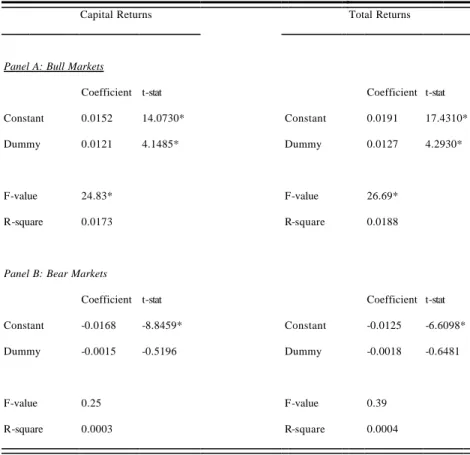Select the R-square value 0.0173
Screen dimensions: 470x455
(97, 222)
